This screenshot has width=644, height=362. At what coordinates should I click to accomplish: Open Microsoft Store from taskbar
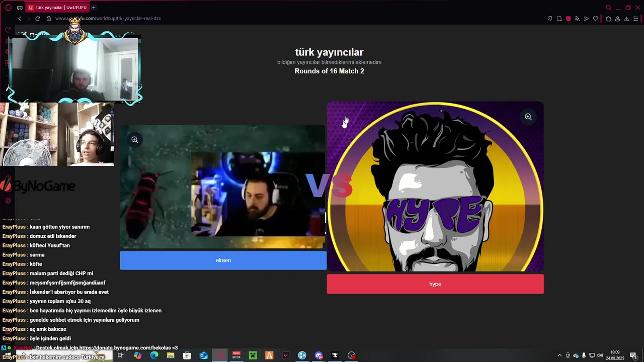click(187, 355)
